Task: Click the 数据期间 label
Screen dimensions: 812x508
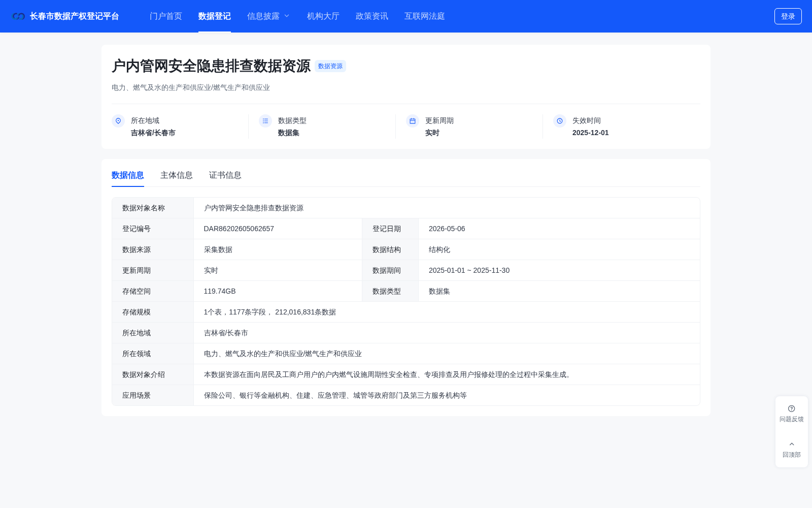Action: click(387, 271)
